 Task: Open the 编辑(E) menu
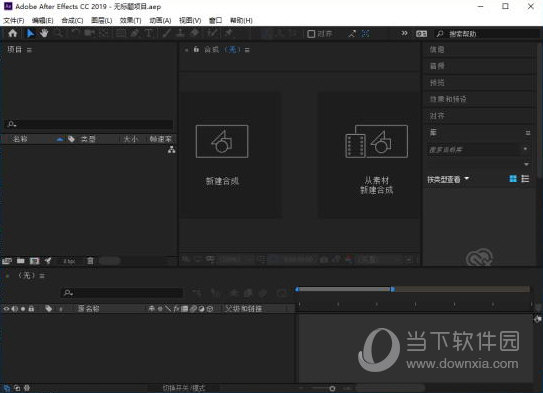pyautogui.click(x=43, y=20)
